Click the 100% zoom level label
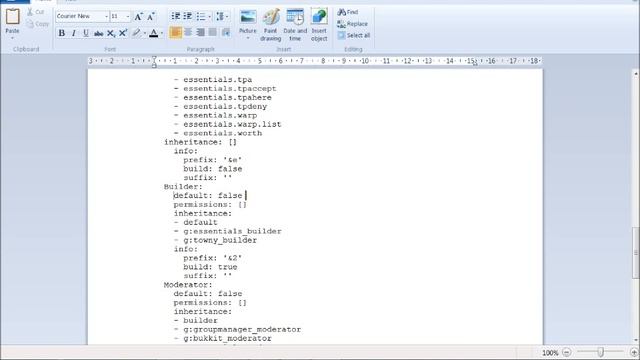Image resolution: width=640 pixels, height=360 pixels. (x=550, y=353)
